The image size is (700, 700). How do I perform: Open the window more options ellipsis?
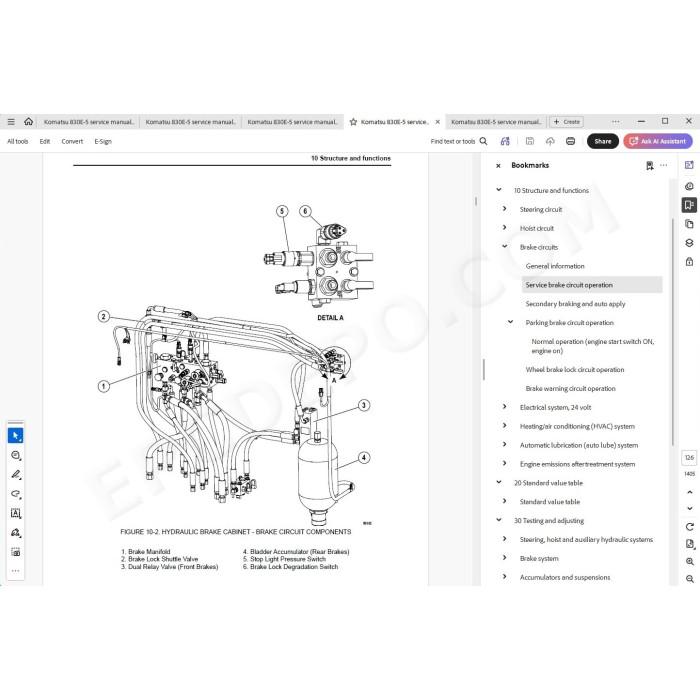tap(616, 121)
